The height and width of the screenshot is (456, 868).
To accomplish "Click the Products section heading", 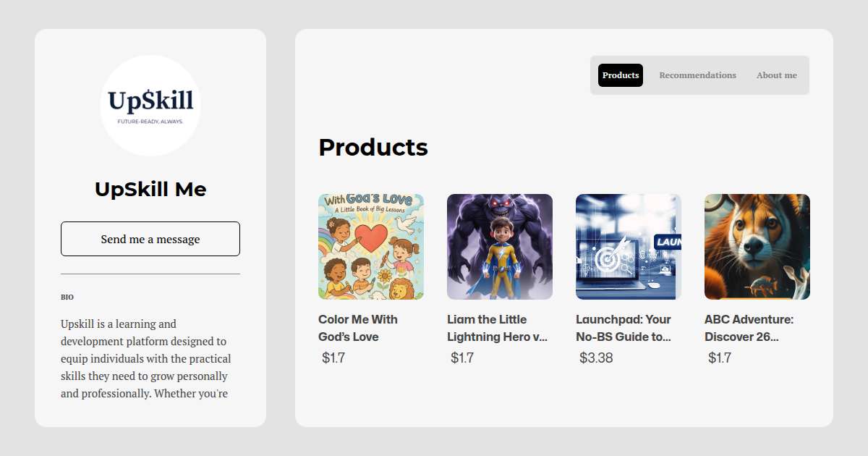I will tap(373, 148).
